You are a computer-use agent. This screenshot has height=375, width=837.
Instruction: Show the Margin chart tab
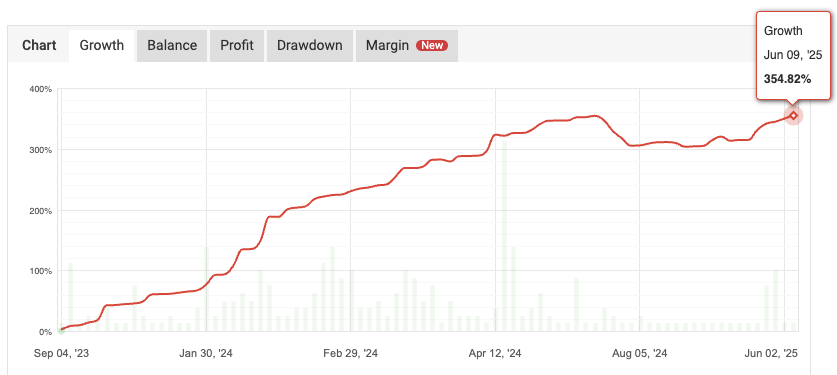click(x=407, y=45)
